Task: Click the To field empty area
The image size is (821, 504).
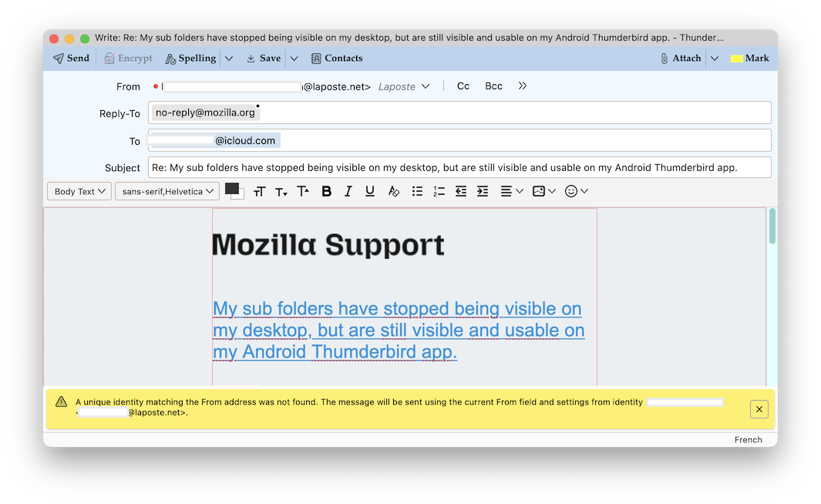Action: pos(525,140)
